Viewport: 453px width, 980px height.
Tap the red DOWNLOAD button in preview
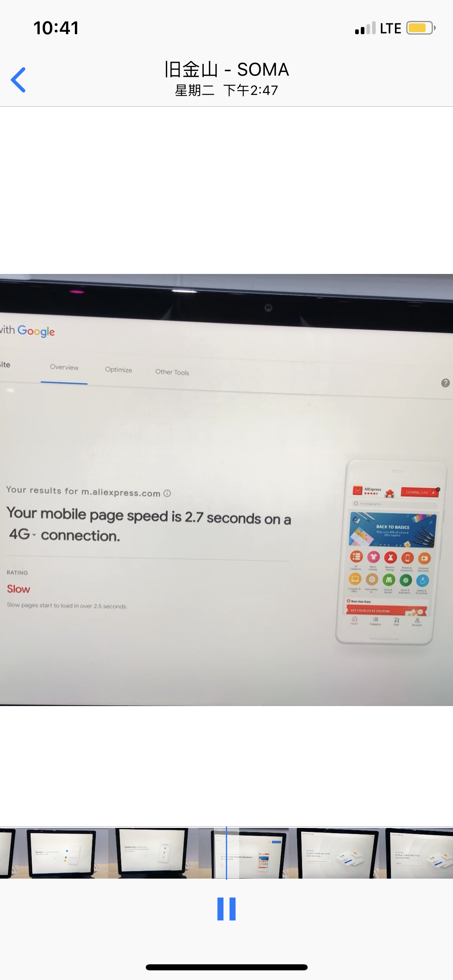tap(419, 492)
